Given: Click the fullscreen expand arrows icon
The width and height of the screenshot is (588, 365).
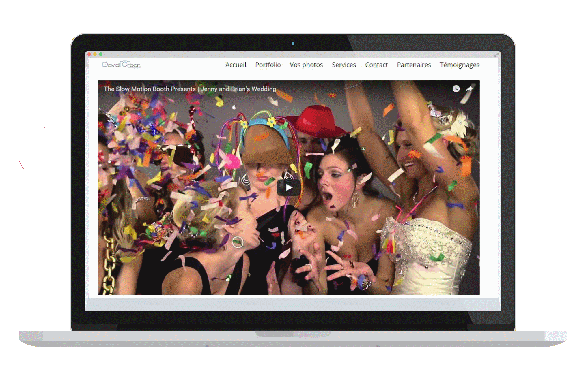Looking at the screenshot, I should tap(496, 55).
